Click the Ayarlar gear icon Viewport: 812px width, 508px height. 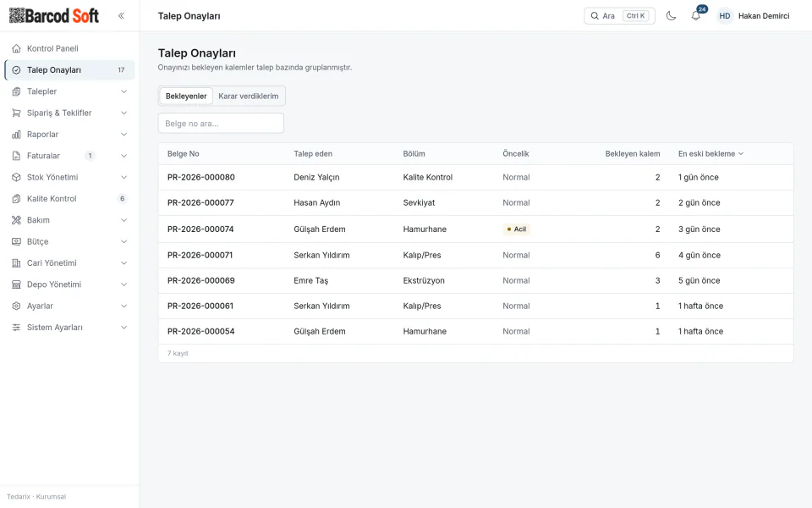(17, 306)
